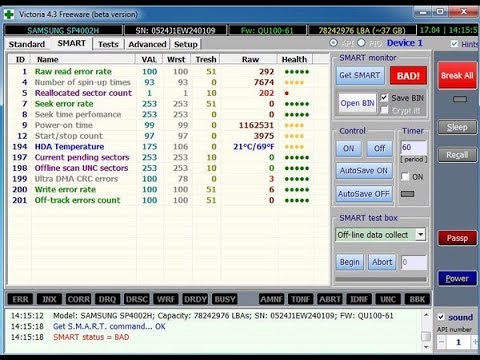Click the red Passp button
Image resolution: width=480 pixels, height=360 pixels.
(x=457, y=238)
